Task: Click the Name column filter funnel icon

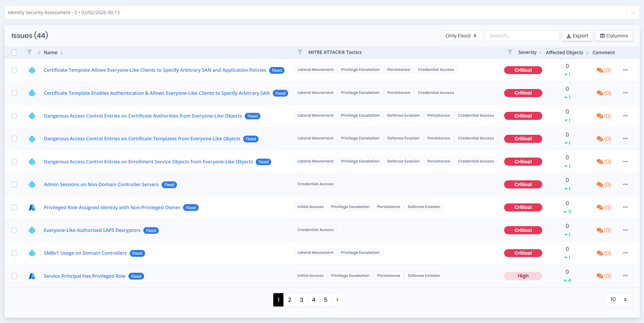Action: [30, 52]
